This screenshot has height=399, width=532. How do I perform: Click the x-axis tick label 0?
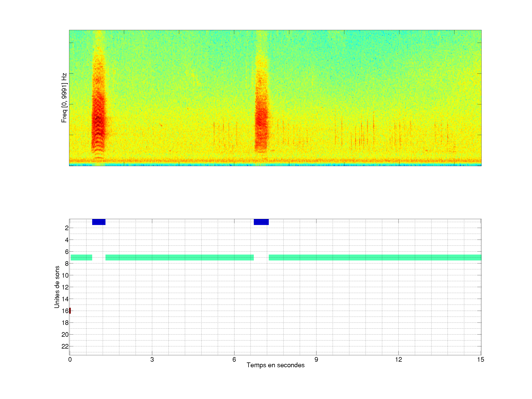click(x=70, y=359)
